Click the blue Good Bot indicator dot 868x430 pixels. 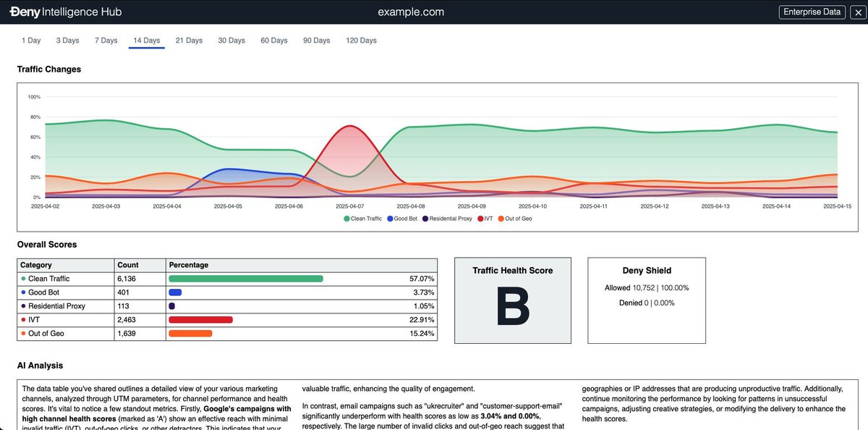click(x=23, y=292)
